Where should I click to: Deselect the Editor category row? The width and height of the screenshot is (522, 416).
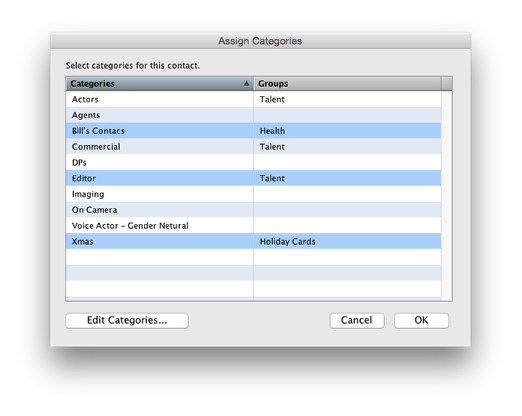(253, 178)
